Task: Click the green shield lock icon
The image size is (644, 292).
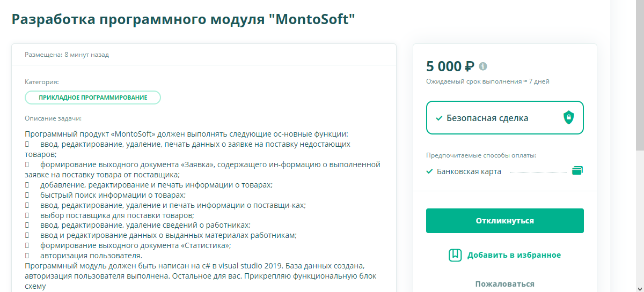Action: 569,118
